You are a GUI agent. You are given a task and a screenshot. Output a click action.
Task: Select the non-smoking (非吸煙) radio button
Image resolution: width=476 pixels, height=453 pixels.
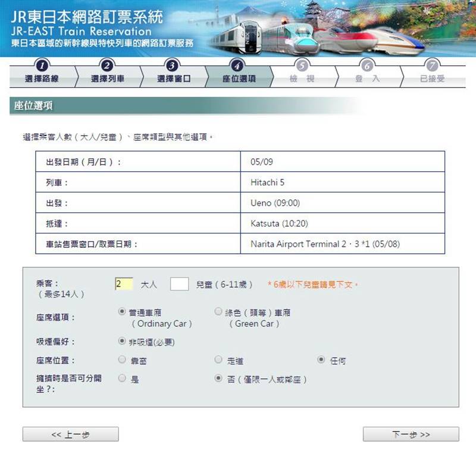pyautogui.click(x=123, y=342)
